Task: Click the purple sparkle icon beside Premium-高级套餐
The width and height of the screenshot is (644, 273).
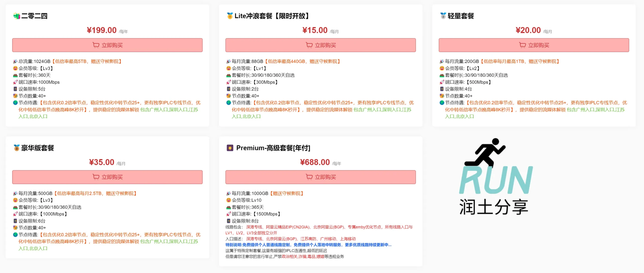Action: 230,148
